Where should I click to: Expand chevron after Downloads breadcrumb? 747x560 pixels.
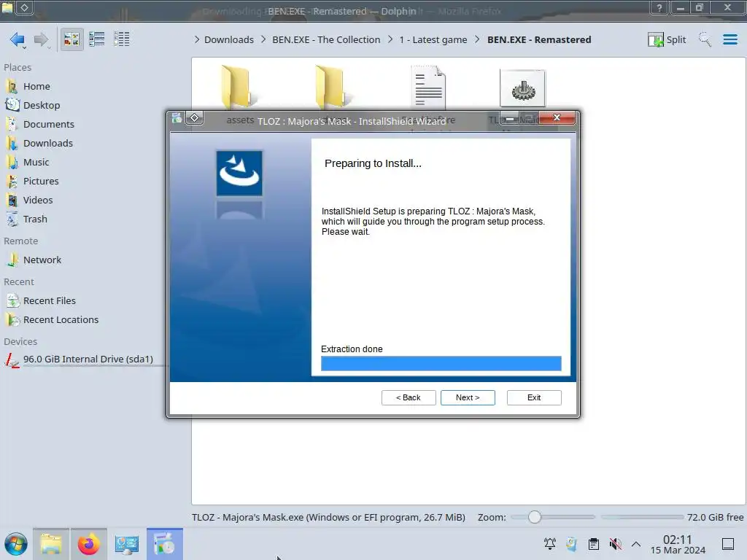coord(263,39)
